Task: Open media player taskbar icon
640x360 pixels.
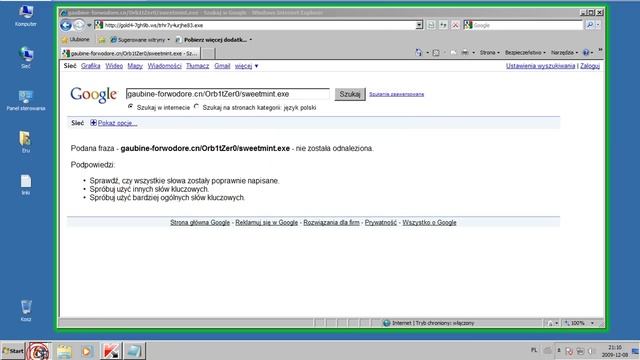Action: click(x=87, y=351)
